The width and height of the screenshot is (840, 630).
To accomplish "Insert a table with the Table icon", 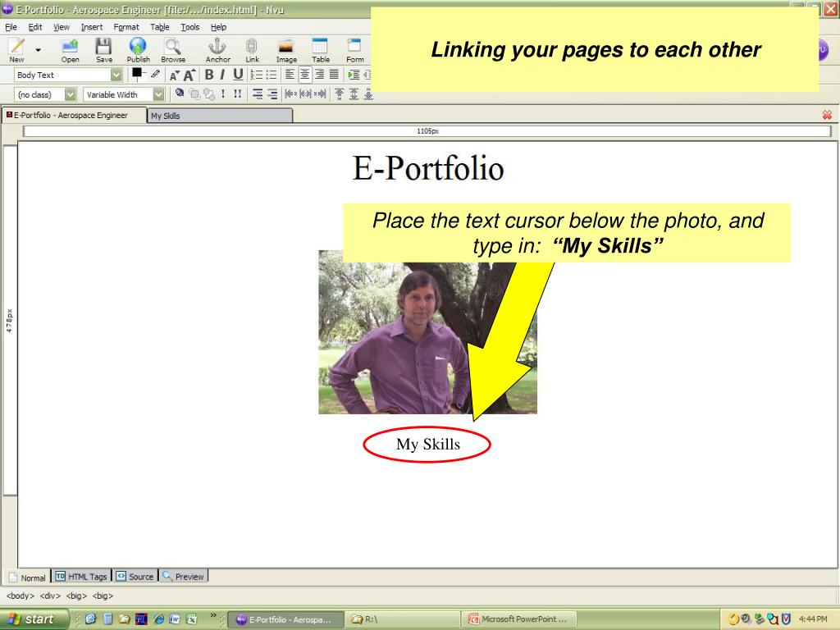I will point(321,50).
